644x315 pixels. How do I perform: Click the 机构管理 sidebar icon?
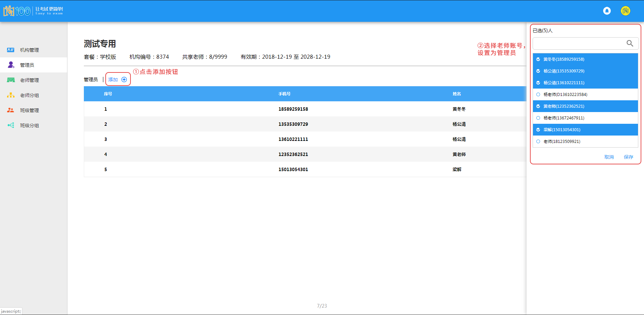pyautogui.click(x=11, y=50)
